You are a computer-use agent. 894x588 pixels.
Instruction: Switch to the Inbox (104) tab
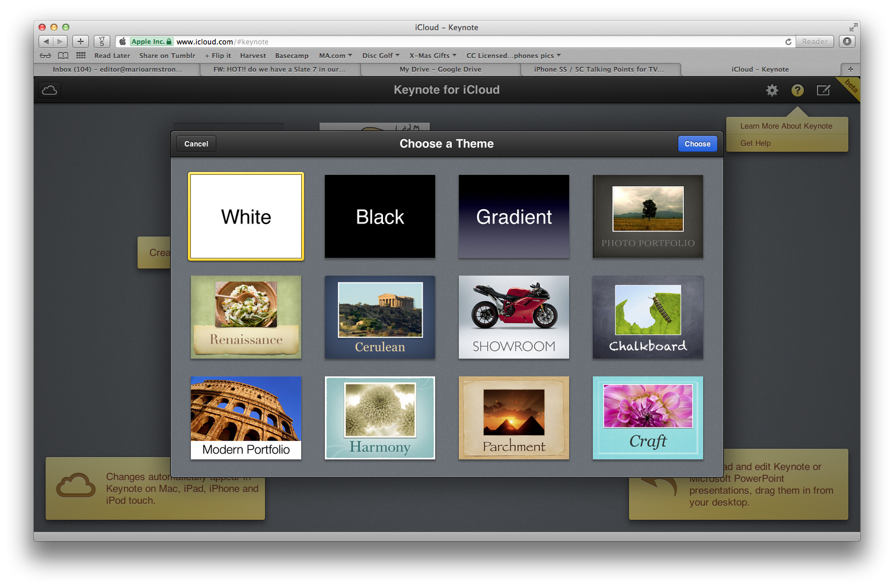click(x=117, y=69)
